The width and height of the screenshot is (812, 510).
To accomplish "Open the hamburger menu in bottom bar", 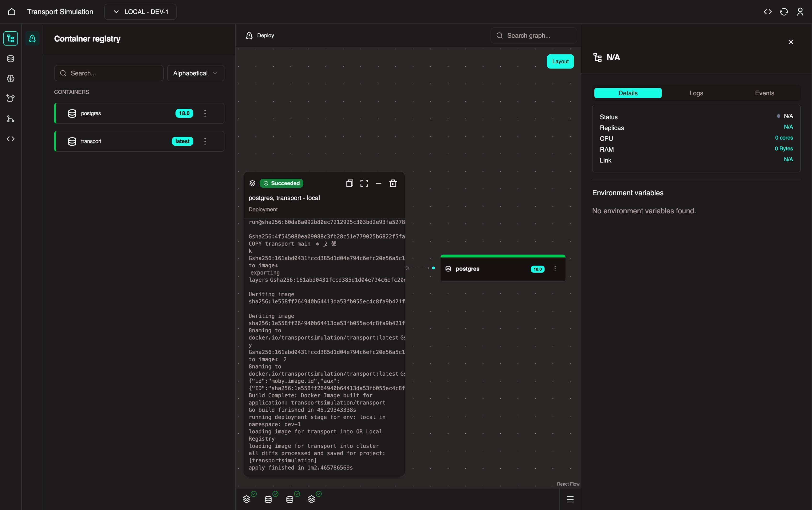I will [x=570, y=499].
